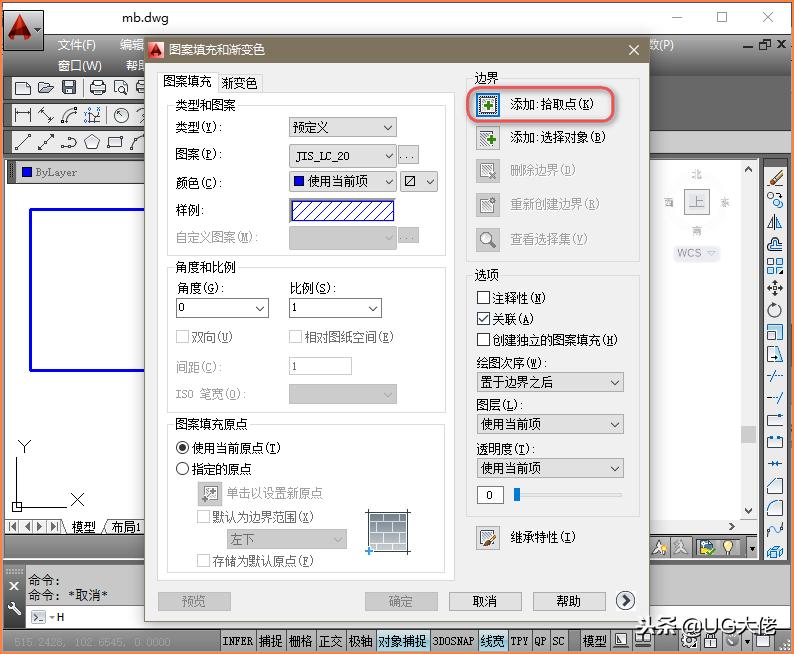The image size is (794, 654).
Task: Click the Open file toolbar icon
Action: tap(46, 88)
